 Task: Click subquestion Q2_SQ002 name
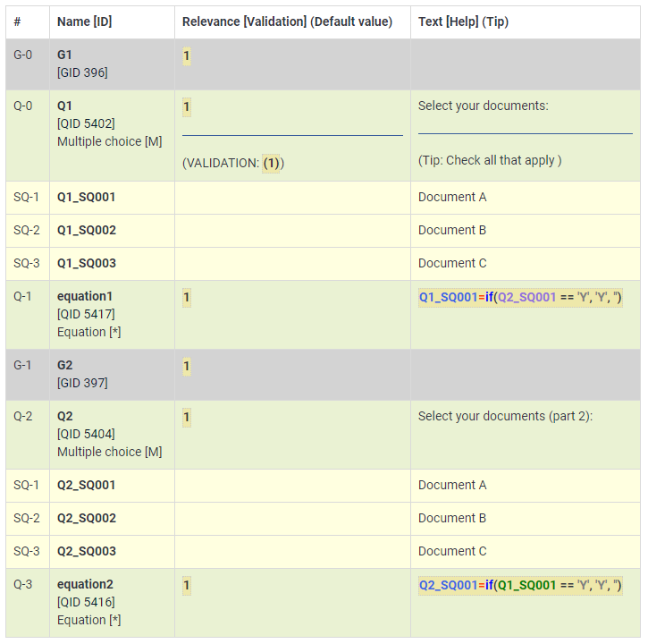coord(86,519)
